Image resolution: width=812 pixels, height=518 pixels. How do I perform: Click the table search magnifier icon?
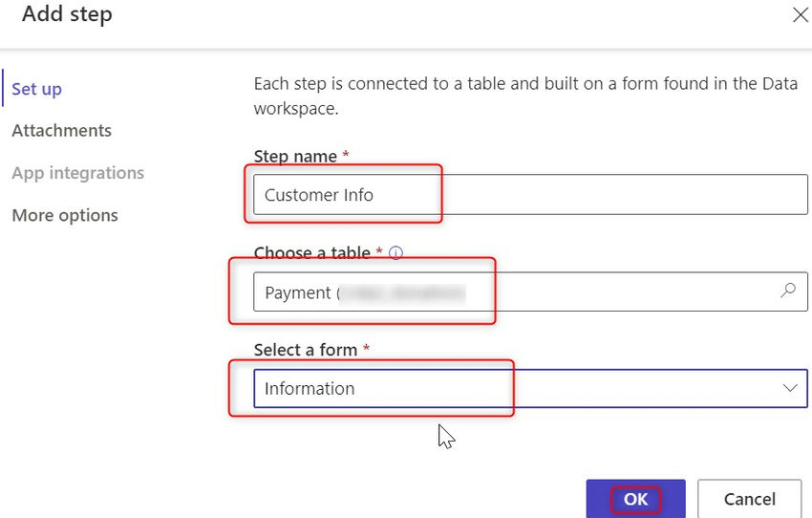[788, 291]
